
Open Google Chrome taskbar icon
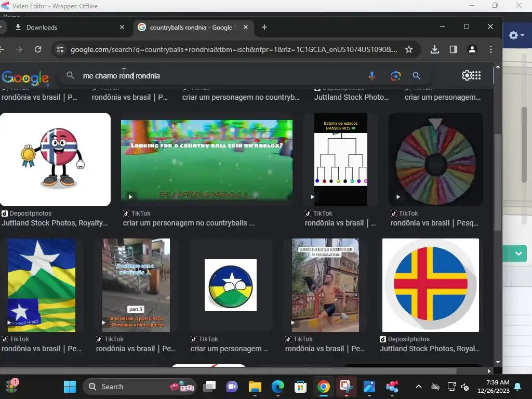(x=323, y=387)
